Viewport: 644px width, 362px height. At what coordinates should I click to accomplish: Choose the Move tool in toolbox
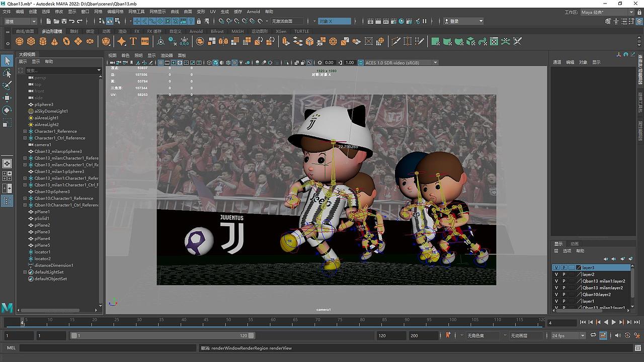pyautogui.click(x=7, y=98)
